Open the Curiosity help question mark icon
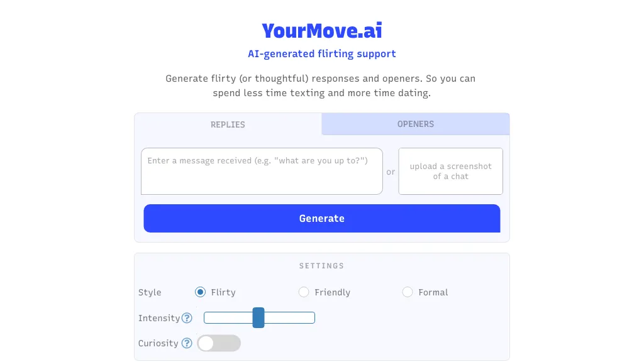The width and height of the screenshot is (644, 362). 187,343
